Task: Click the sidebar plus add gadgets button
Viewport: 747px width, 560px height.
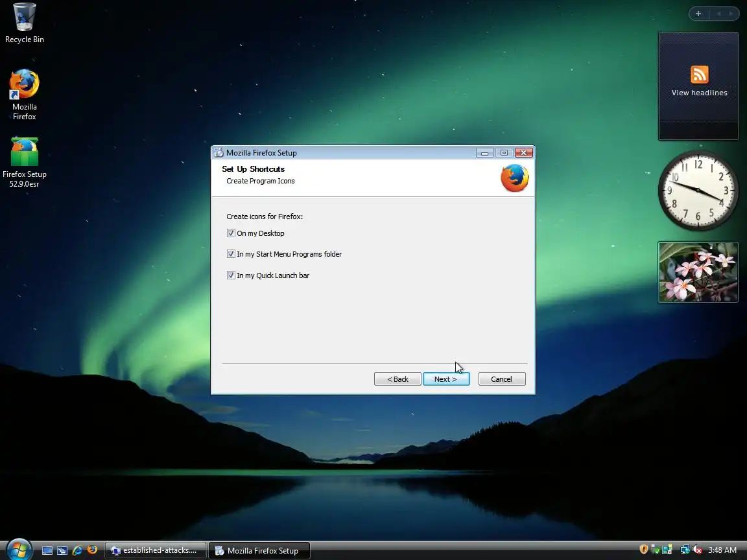Action: 698,14
